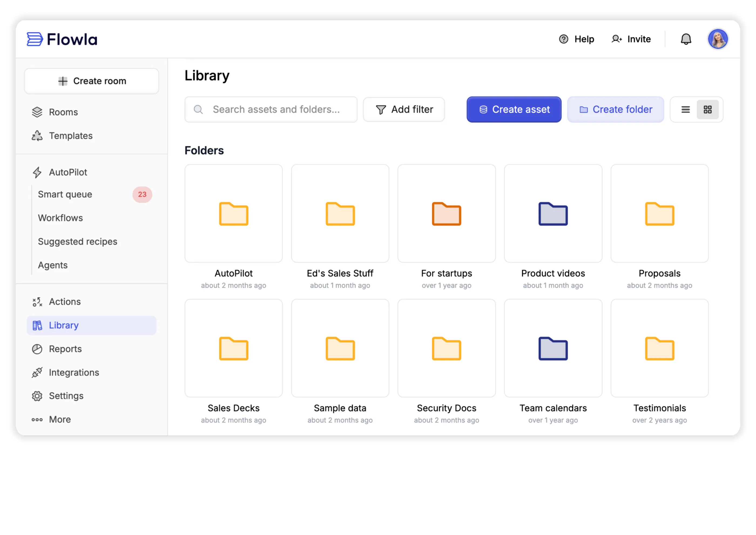The height and width of the screenshot is (535, 756).
Task: Open Settings gear icon in sidebar
Action: coord(37,396)
